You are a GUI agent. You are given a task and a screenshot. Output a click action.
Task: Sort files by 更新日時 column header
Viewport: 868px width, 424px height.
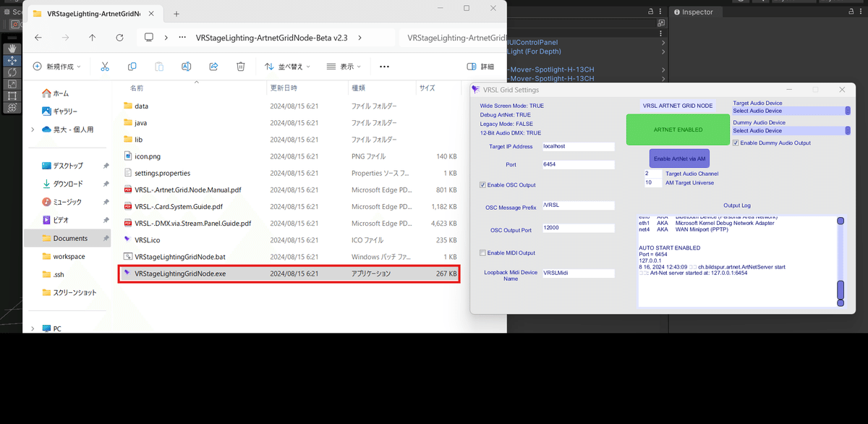(284, 88)
